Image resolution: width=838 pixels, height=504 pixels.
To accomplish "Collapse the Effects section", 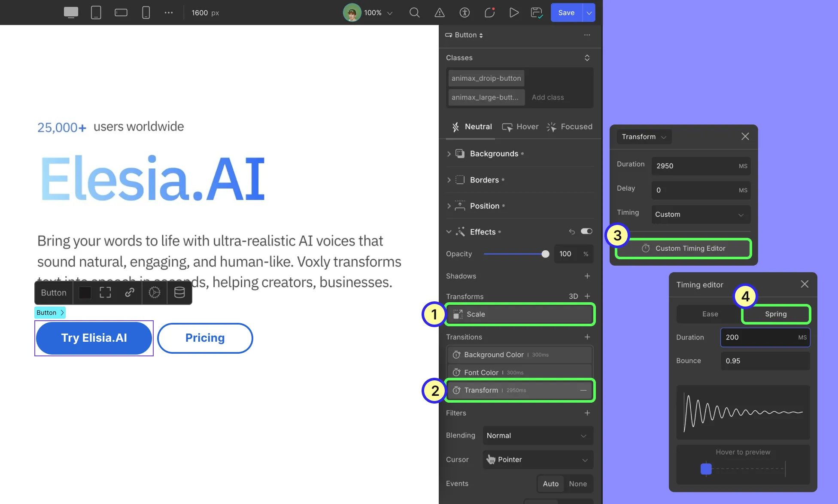I will [x=449, y=232].
